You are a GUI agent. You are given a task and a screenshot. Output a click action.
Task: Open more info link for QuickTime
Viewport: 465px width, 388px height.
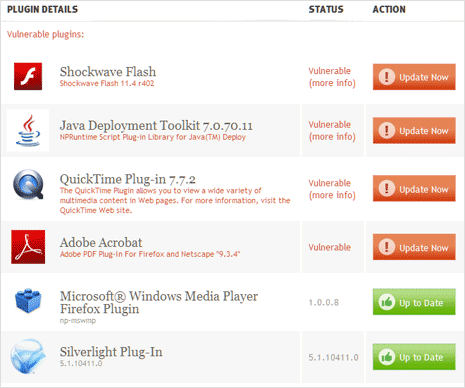click(332, 195)
